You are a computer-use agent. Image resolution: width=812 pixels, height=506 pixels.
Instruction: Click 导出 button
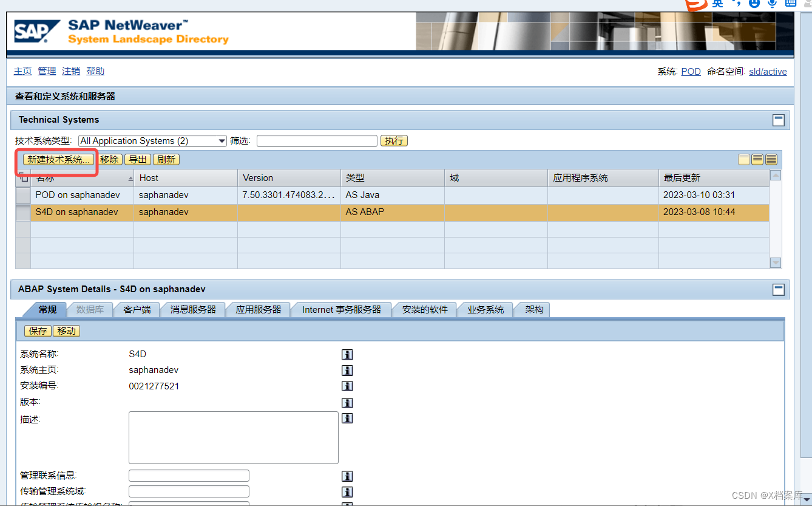click(138, 160)
